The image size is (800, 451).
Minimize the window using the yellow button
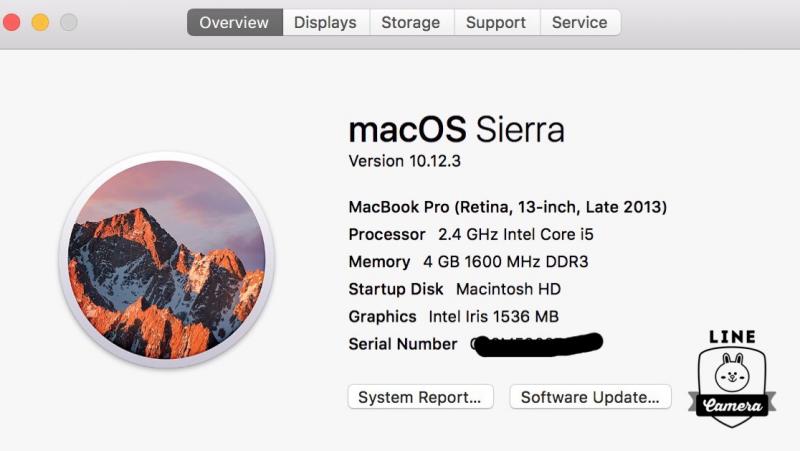pos(40,22)
